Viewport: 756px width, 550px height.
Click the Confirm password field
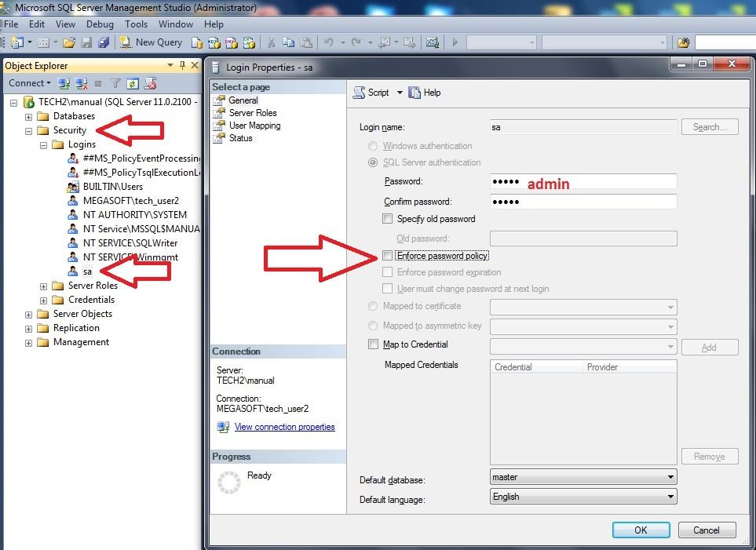tap(583, 202)
